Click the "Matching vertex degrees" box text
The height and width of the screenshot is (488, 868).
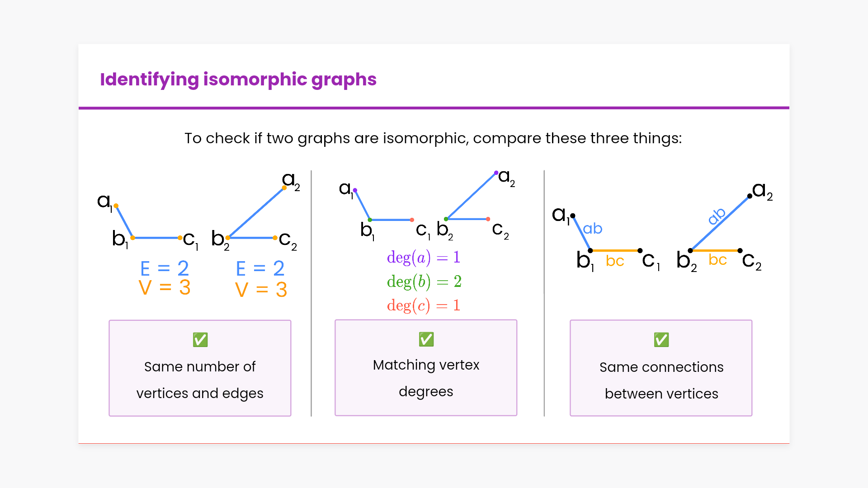click(x=426, y=378)
